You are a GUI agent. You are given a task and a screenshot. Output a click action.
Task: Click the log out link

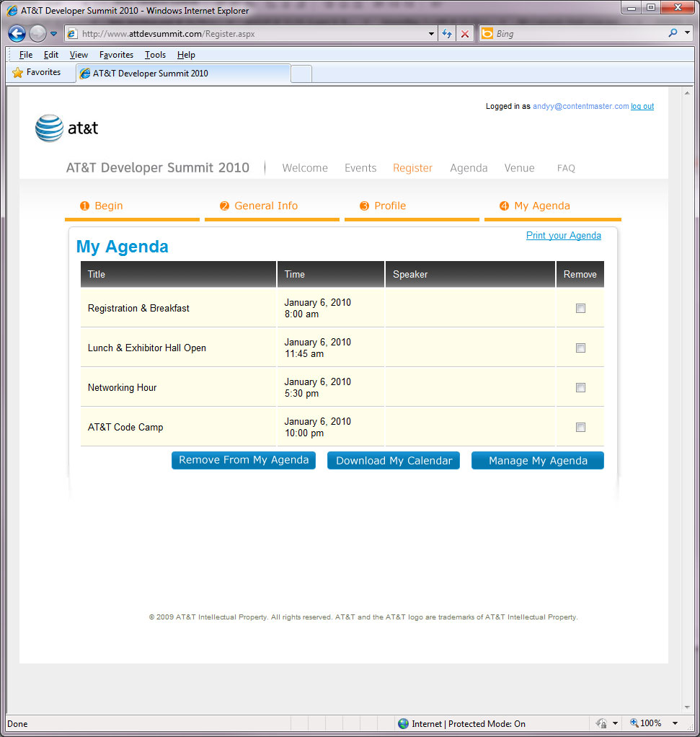642,106
